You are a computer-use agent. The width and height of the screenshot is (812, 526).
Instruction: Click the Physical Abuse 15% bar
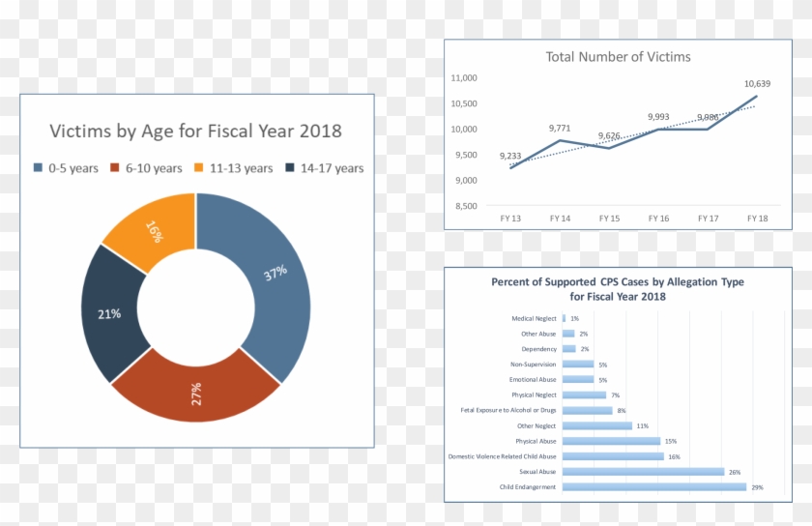(611, 441)
